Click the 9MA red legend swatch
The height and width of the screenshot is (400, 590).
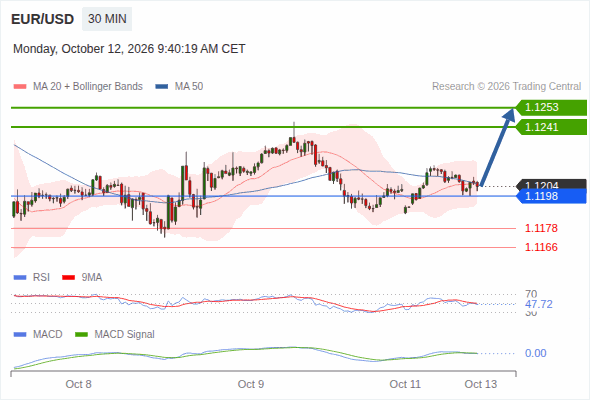pos(68,278)
